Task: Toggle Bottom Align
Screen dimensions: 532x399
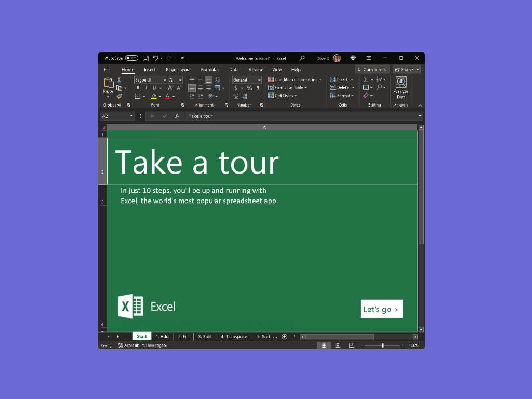Action: tap(209, 79)
